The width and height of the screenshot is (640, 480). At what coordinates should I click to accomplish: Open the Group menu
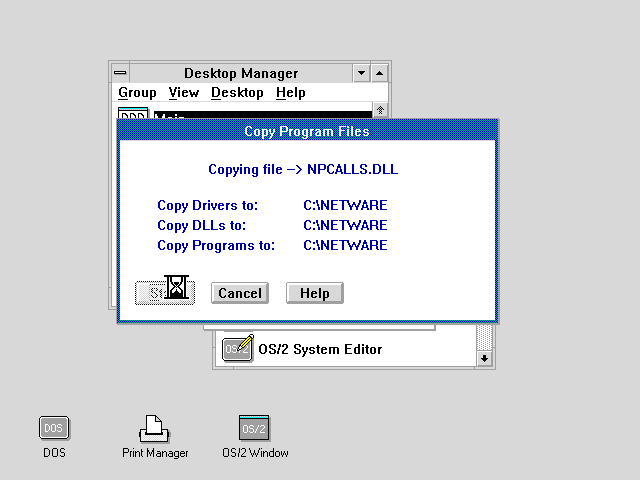(x=137, y=93)
